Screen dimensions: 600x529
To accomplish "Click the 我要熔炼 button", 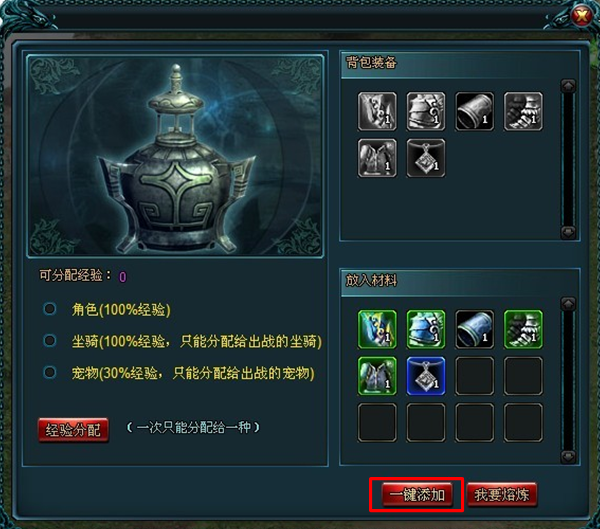I will pyautogui.click(x=502, y=495).
